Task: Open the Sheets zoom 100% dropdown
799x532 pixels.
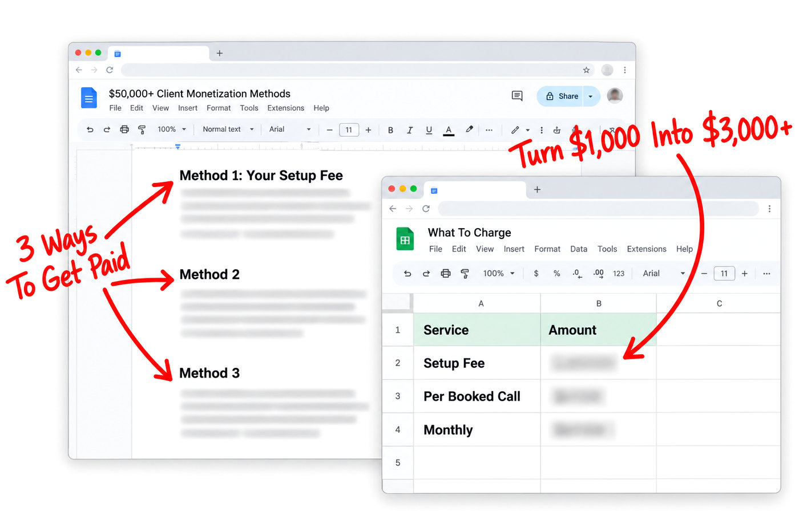Action: 499,274
